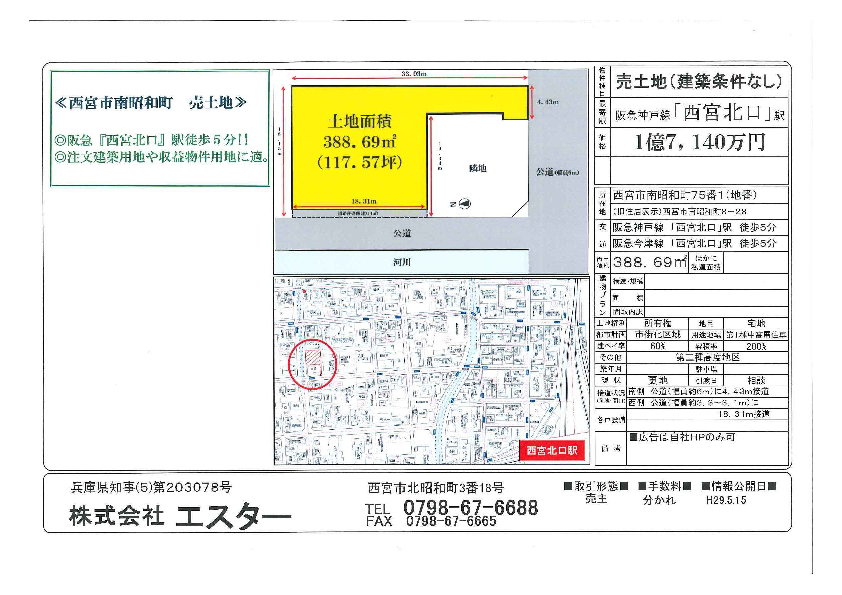Click the 隣地 neighboring lot area
The height and width of the screenshot is (595, 842).
477,168
